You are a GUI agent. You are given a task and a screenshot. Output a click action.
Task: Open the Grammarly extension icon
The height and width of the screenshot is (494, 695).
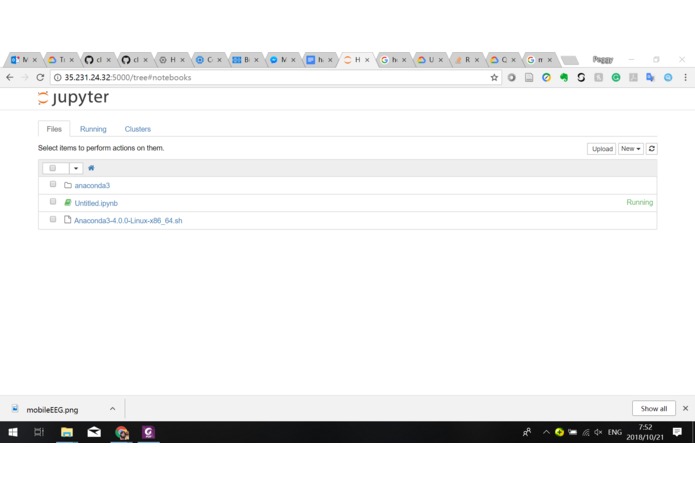click(616, 78)
